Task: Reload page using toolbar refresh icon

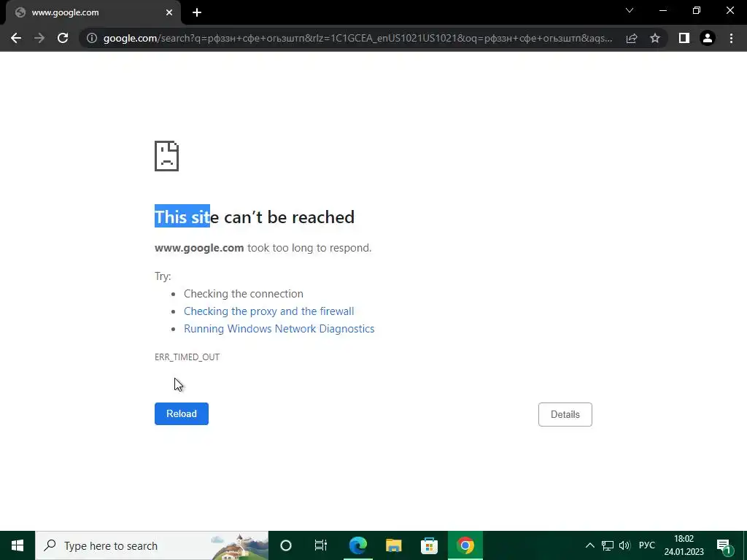Action: click(63, 38)
